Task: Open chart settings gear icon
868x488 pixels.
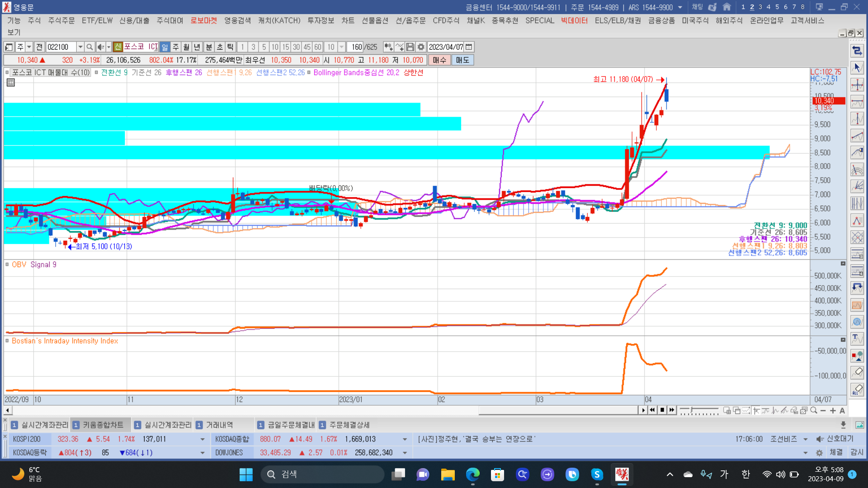Action: pos(421,47)
